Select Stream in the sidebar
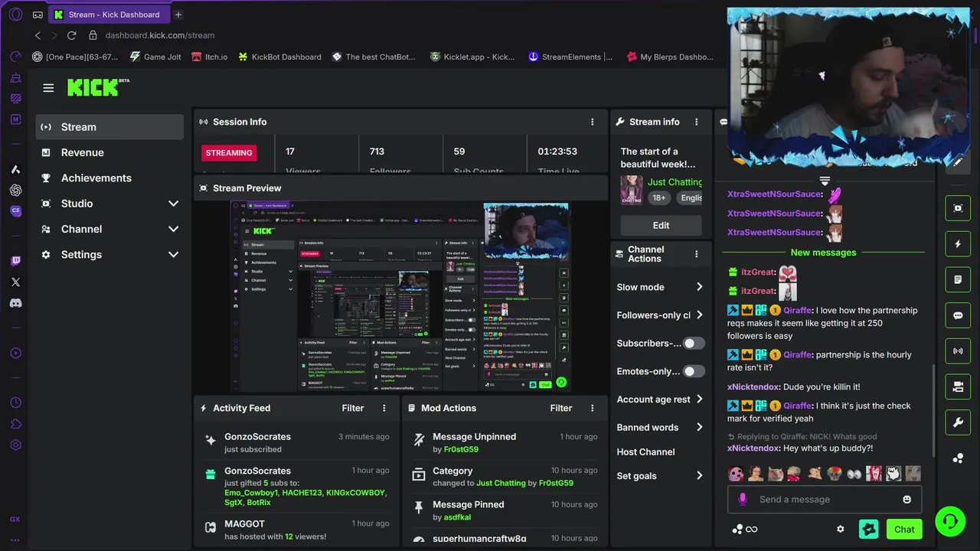 [x=109, y=127]
